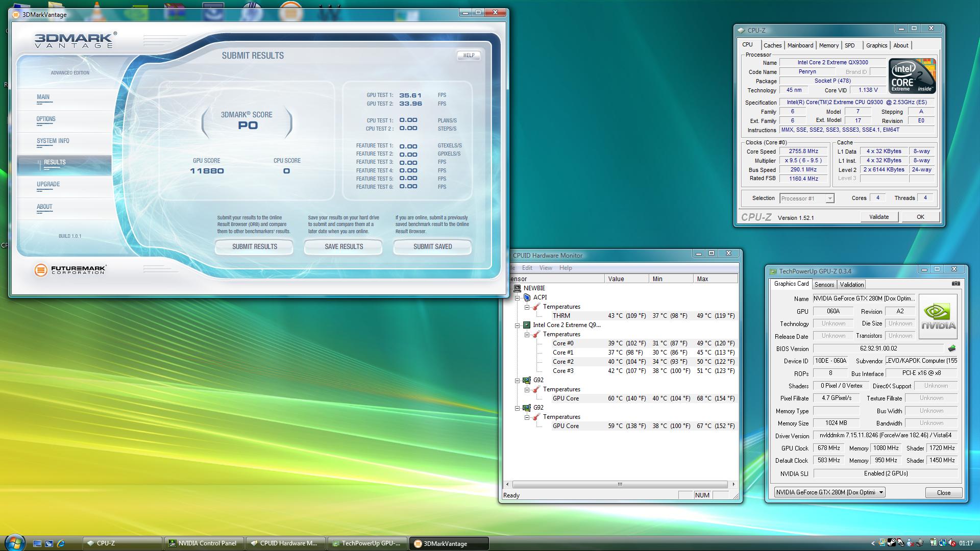Open Edit menu in Hardware Monitor
980x551 pixels.
coord(527,268)
